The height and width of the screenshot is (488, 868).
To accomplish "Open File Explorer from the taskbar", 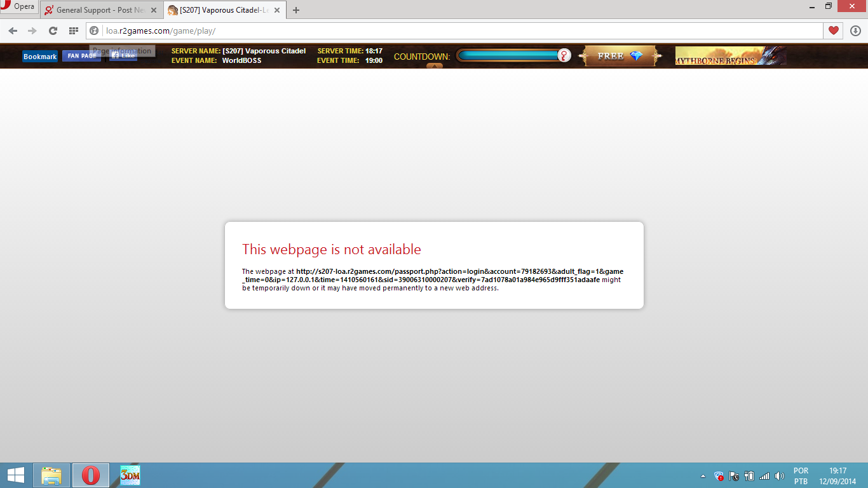I will click(51, 475).
